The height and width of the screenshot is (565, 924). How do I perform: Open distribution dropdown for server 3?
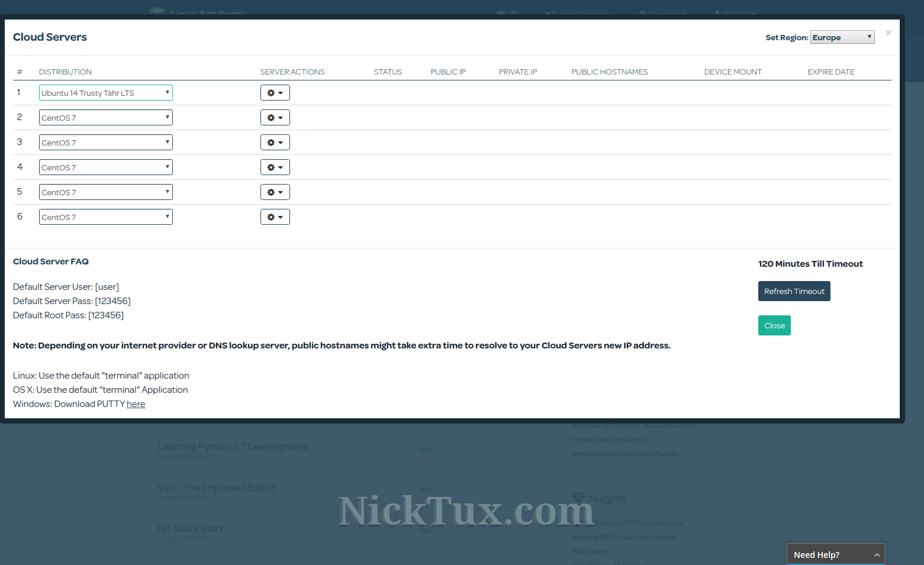(106, 143)
